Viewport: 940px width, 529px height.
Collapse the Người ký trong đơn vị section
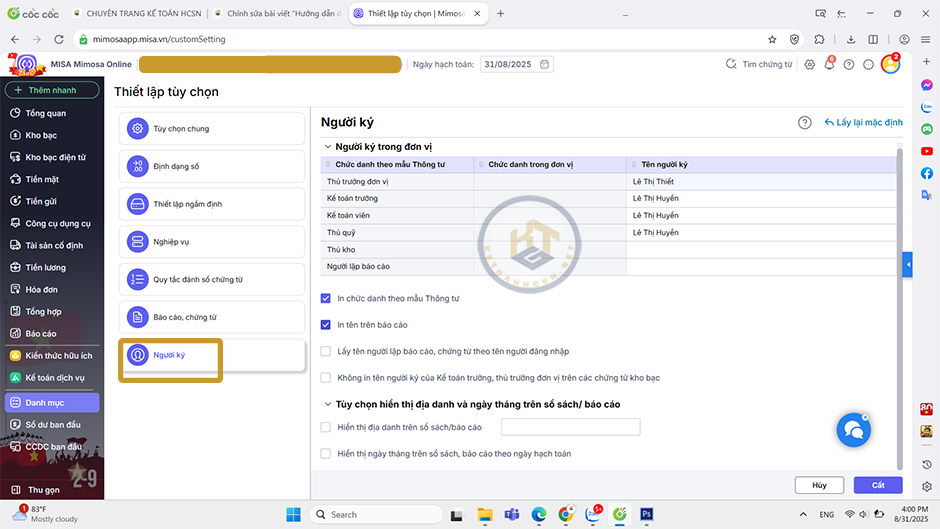pyautogui.click(x=326, y=147)
